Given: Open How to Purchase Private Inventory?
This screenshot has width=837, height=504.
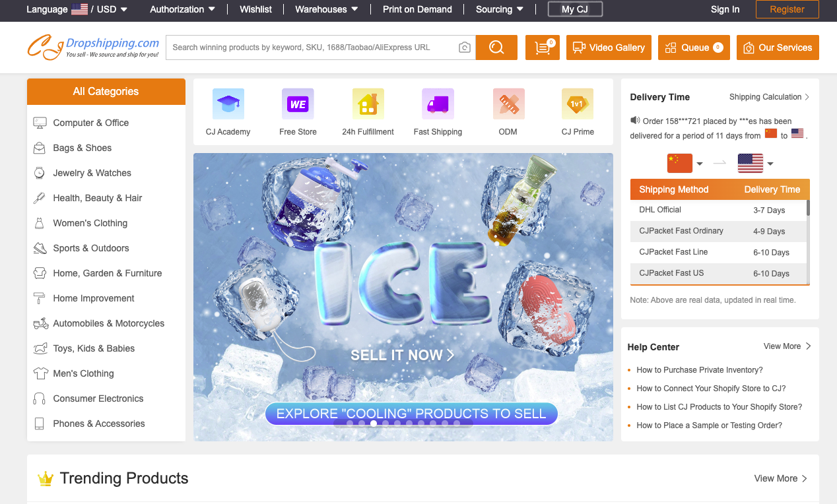Looking at the screenshot, I should click(x=700, y=370).
